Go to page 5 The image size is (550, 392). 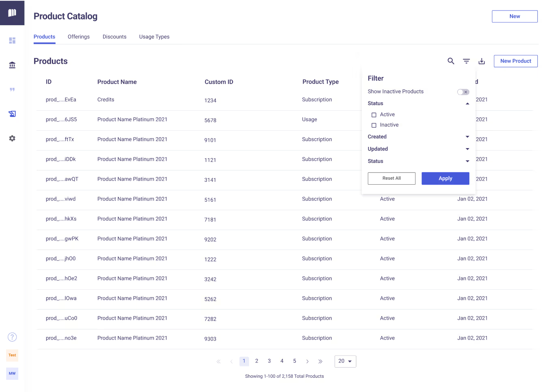coord(294,361)
